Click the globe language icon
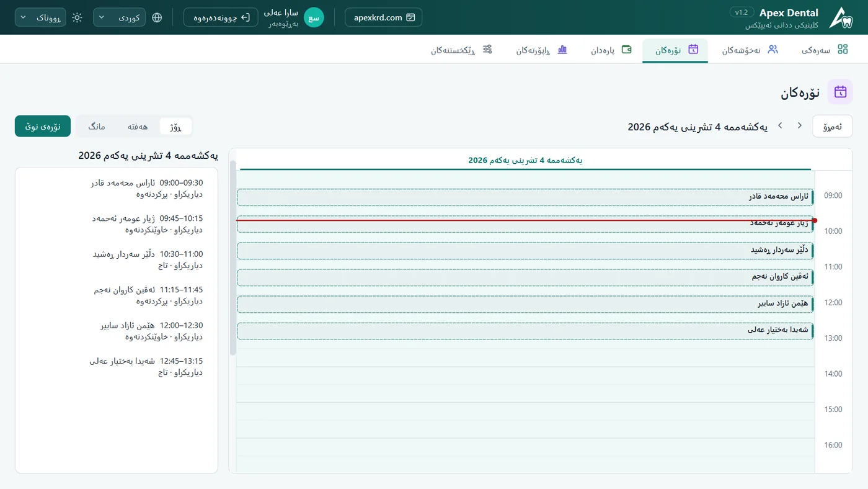The height and width of the screenshot is (489, 868). (157, 17)
